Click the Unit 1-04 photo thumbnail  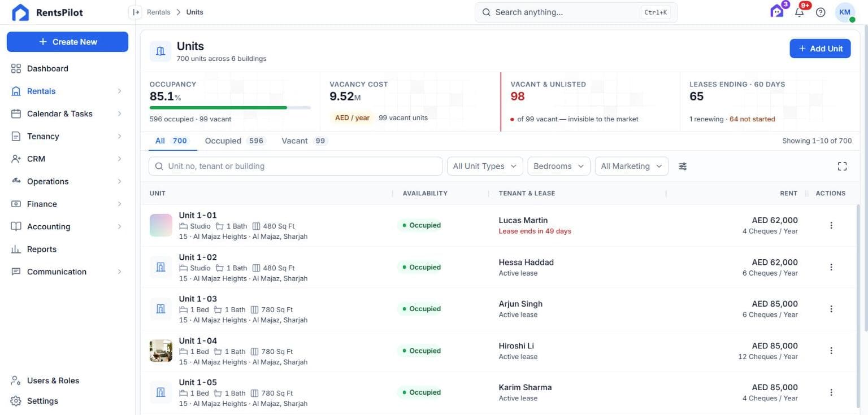pos(160,351)
